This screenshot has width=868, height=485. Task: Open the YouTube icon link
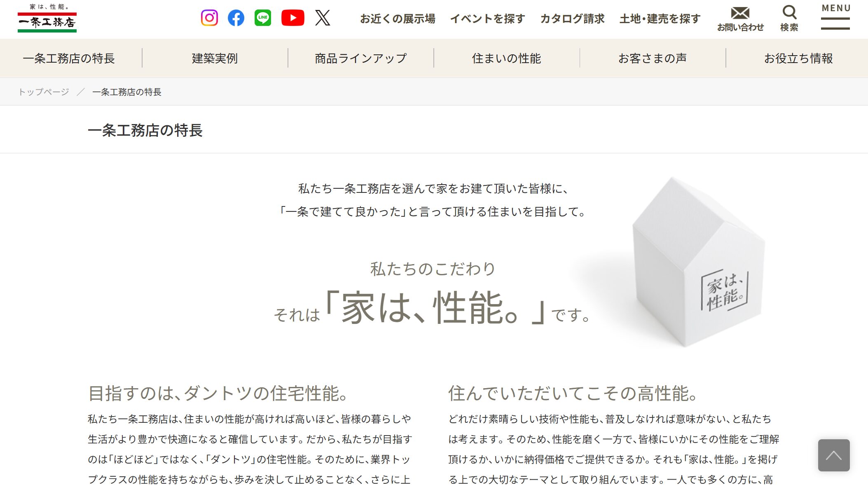click(293, 18)
